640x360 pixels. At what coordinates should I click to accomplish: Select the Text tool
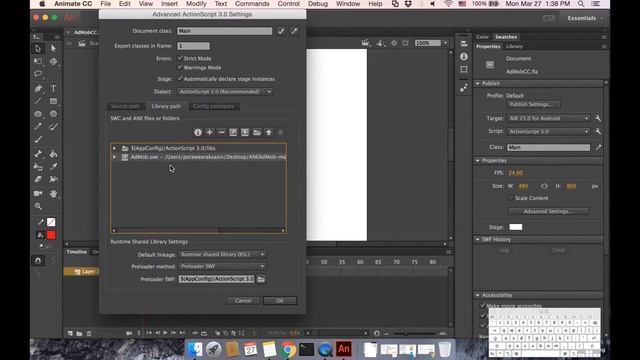tap(53, 89)
